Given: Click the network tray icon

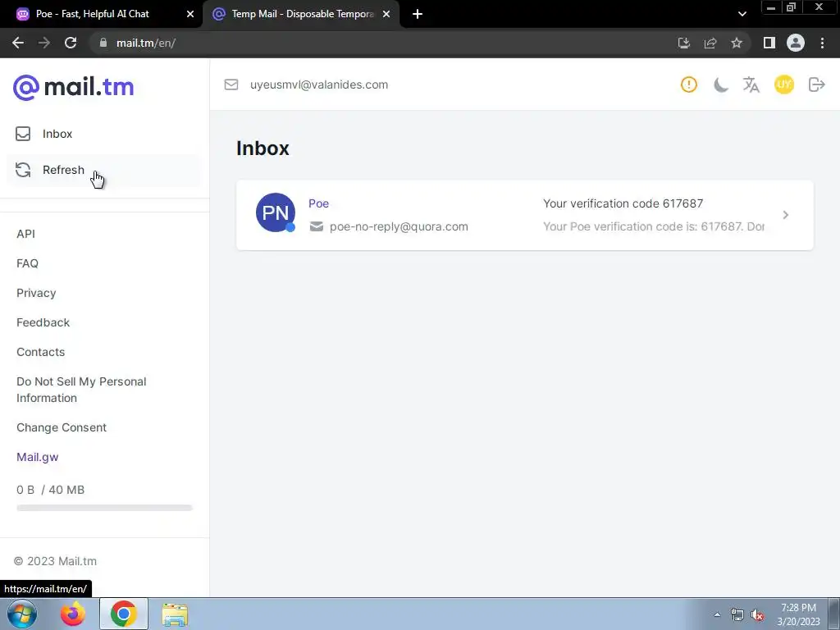Looking at the screenshot, I should tap(737, 614).
